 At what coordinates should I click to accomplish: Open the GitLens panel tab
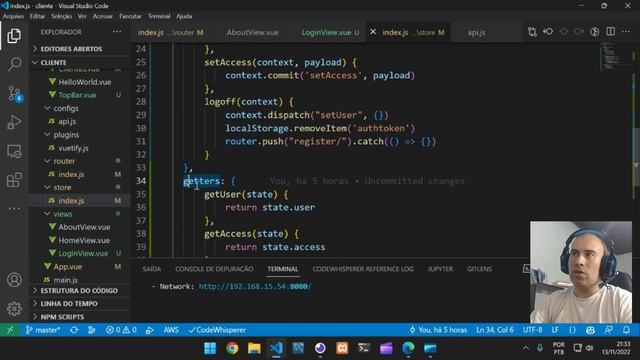479,269
